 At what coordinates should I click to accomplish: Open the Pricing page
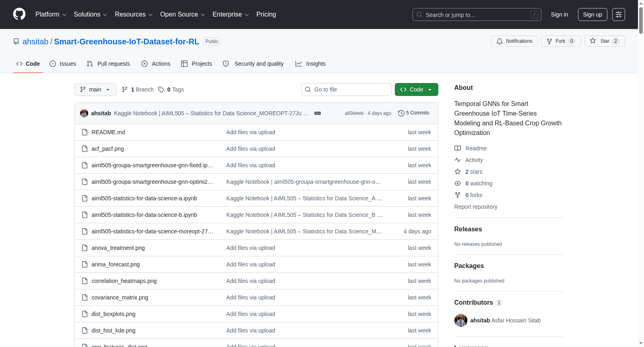point(266,15)
